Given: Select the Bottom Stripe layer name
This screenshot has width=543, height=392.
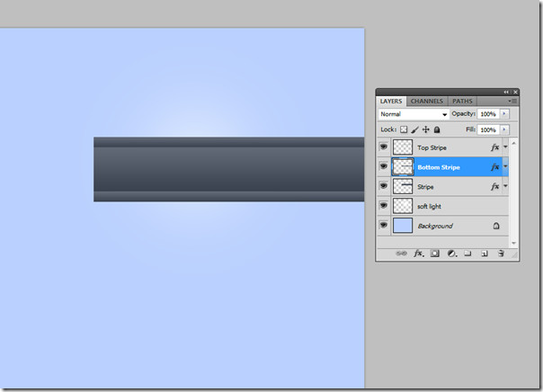Looking at the screenshot, I should [439, 167].
